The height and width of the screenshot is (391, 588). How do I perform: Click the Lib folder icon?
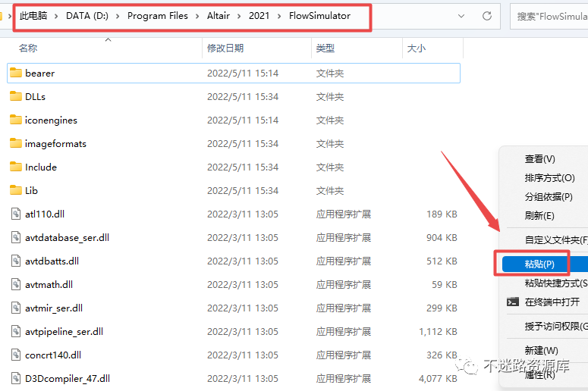16,190
